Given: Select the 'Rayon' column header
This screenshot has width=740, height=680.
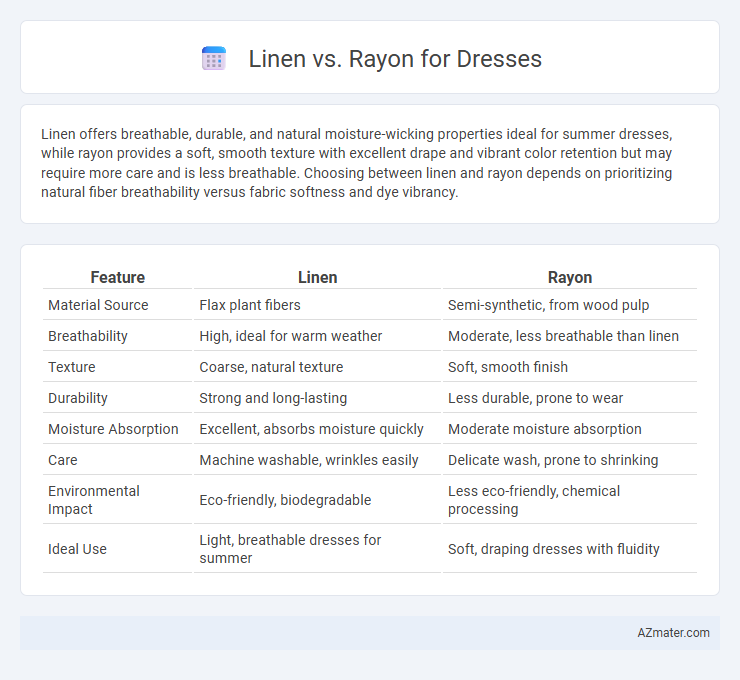Looking at the screenshot, I should click(570, 277).
